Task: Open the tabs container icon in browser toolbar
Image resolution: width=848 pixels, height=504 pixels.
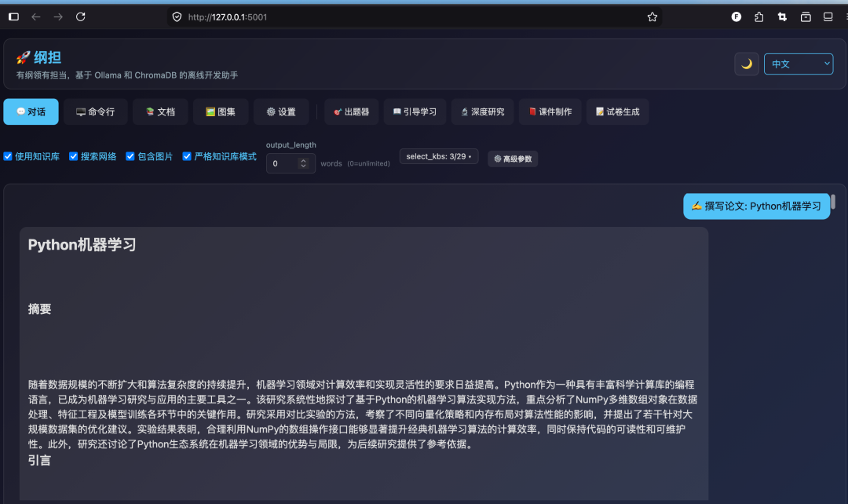Action: [x=806, y=16]
